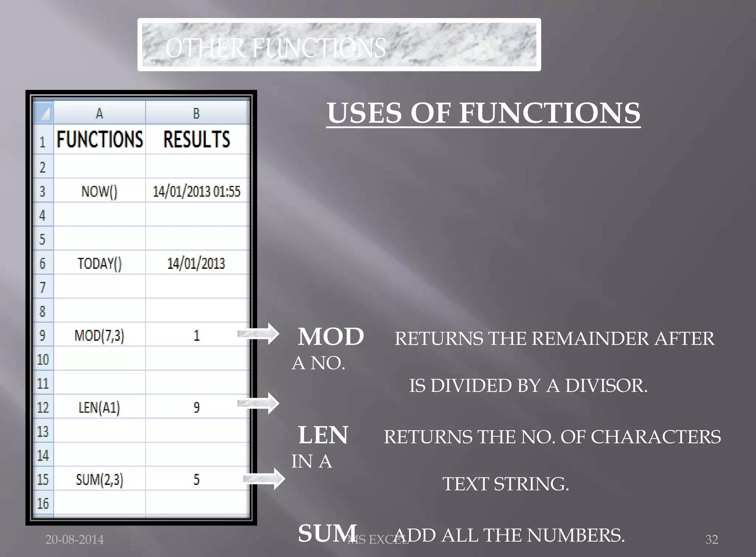
Task: Click the SUM result cell showing 5
Action: (x=197, y=479)
